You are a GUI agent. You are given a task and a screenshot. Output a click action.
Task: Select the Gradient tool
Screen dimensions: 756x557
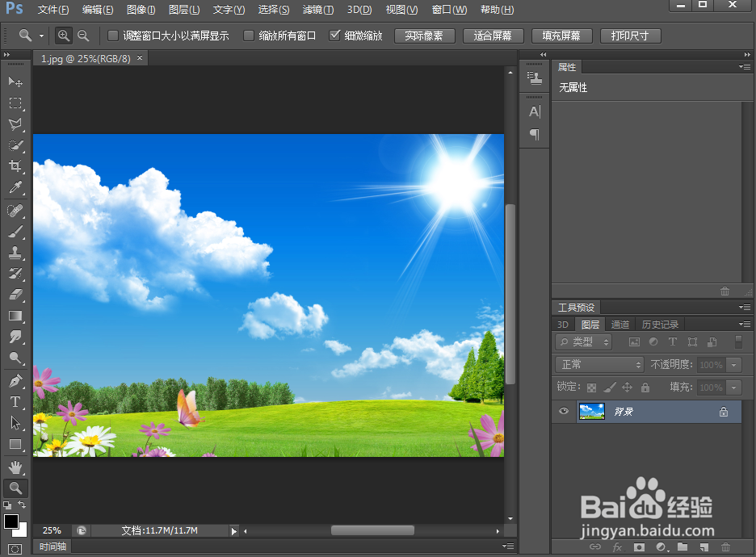pyautogui.click(x=15, y=316)
